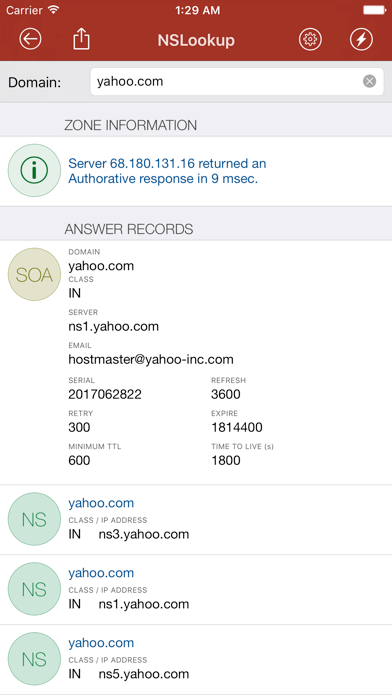
Task: Tap the ANSWER RECORDS section header
Action: coord(129,229)
